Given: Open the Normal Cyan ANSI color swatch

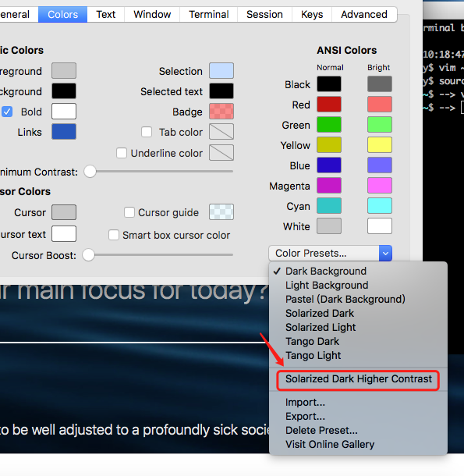Looking at the screenshot, I should click(329, 205).
